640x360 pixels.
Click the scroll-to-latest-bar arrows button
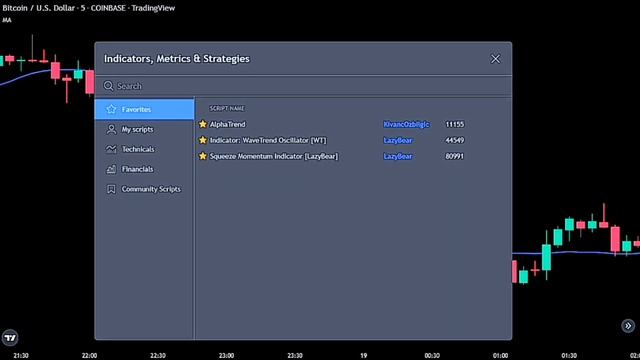pos(628,325)
